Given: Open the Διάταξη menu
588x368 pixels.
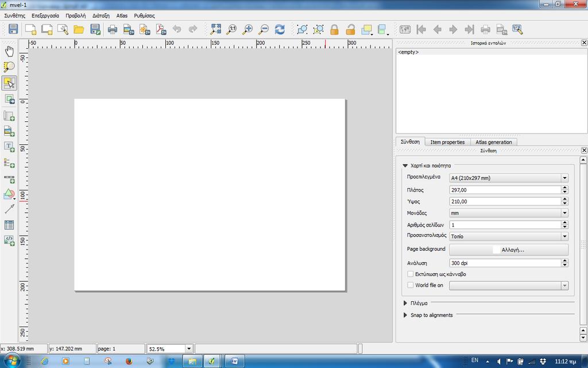Looking at the screenshot, I should click(x=101, y=16).
